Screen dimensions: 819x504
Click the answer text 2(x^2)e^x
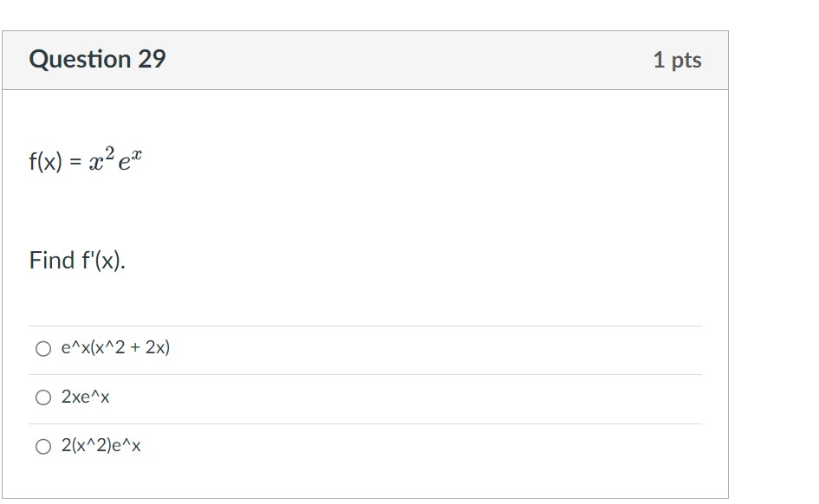point(101,447)
